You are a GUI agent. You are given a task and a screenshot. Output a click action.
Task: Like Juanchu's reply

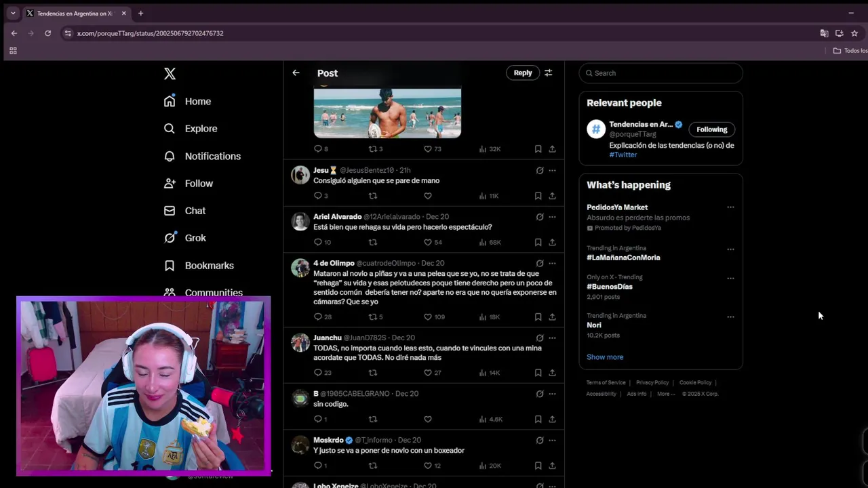427,373
